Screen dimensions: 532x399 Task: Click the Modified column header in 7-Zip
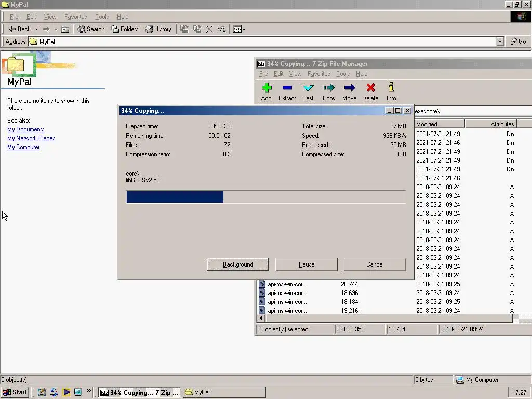439,124
